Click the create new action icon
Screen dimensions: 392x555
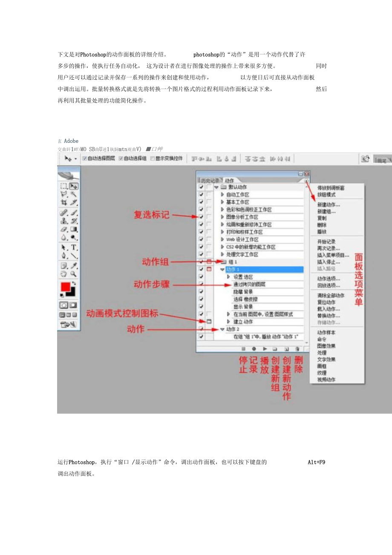(287, 349)
